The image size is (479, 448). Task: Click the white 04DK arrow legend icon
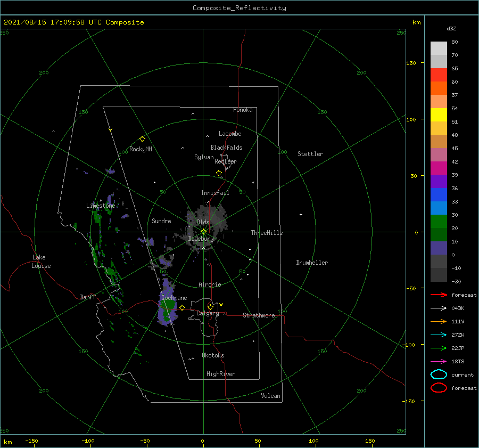click(x=439, y=308)
